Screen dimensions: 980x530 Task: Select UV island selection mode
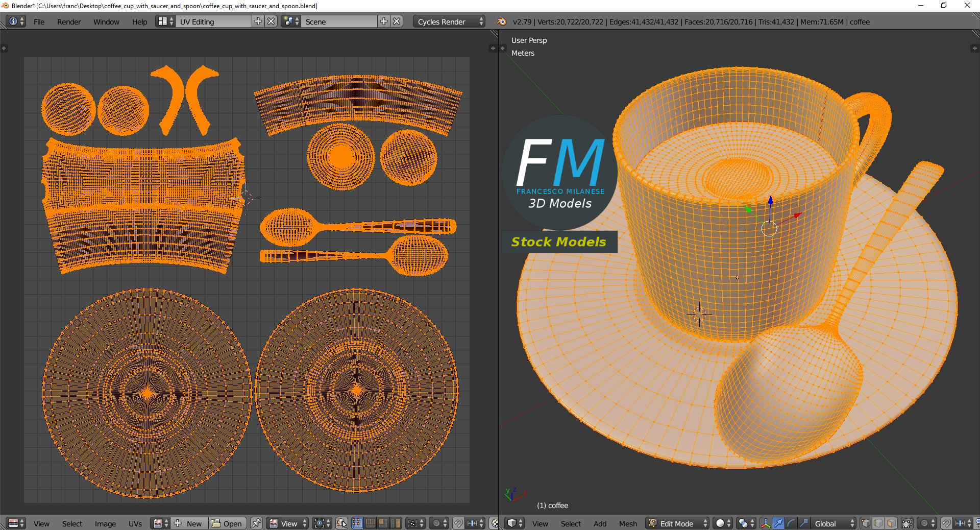[396, 523]
